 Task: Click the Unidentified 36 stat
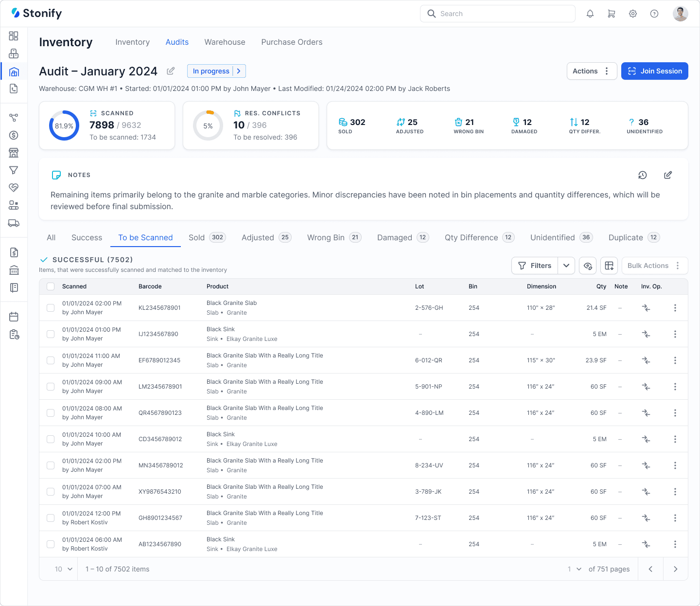645,125
